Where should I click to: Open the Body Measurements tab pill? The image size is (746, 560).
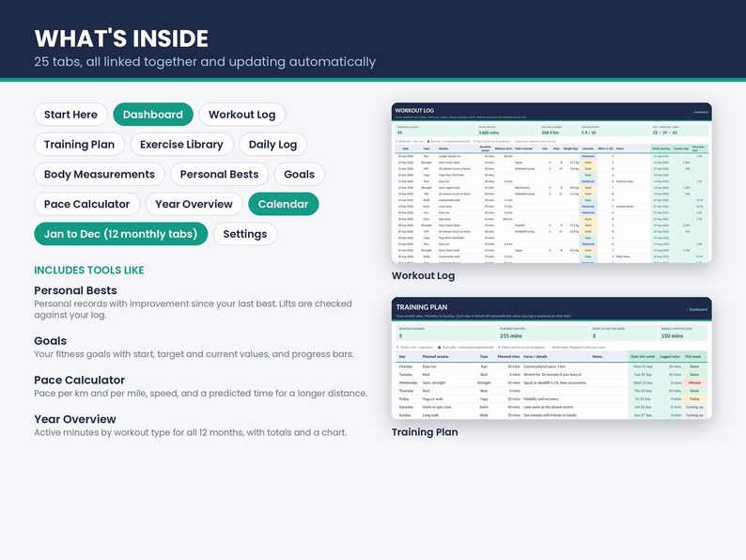tap(99, 174)
